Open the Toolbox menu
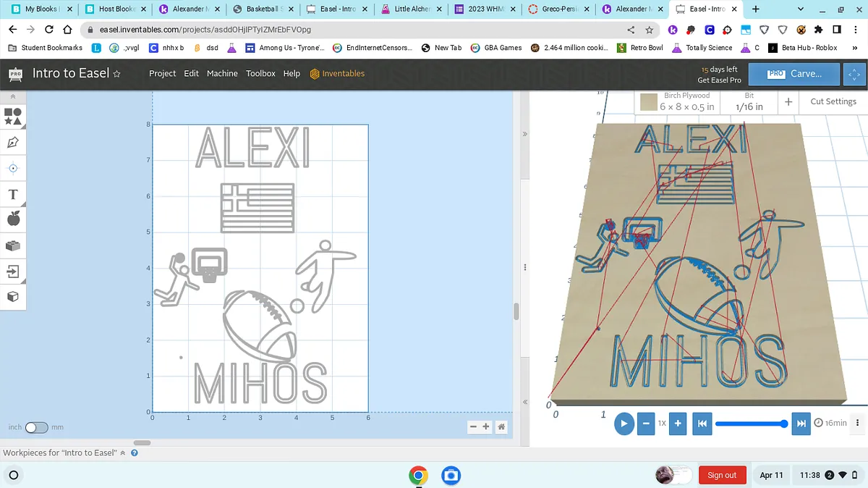The width and height of the screenshot is (868, 488). pyautogui.click(x=260, y=74)
